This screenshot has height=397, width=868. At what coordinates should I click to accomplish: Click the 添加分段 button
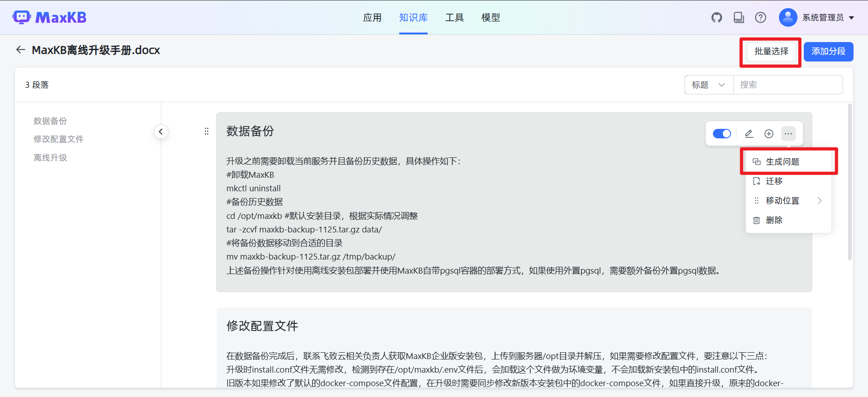tap(828, 52)
